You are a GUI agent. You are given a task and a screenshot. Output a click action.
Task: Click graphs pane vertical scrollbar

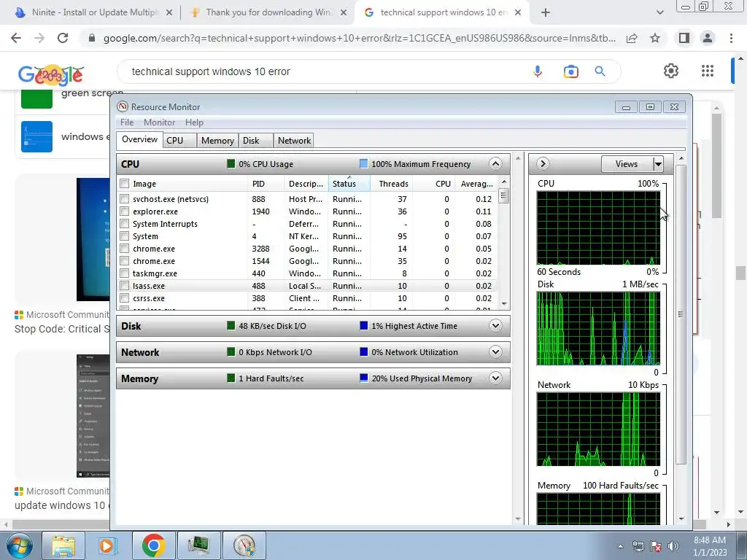pyautogui.click(x=681, y=314)
